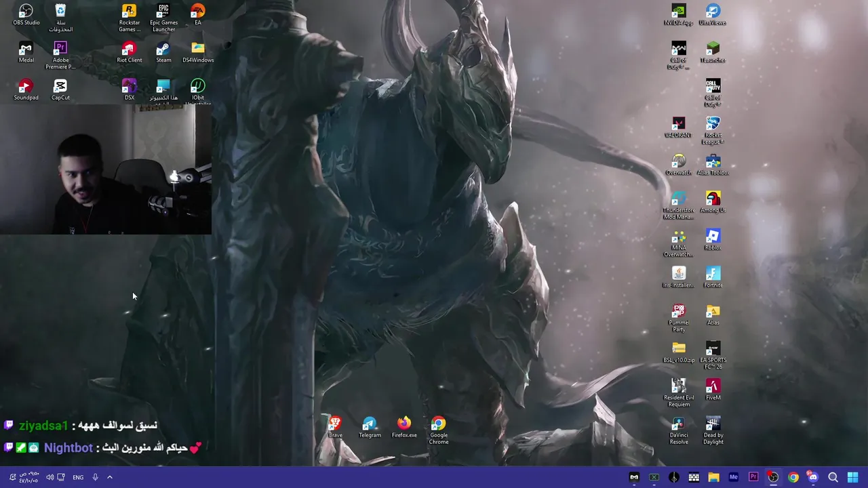Open the notification bell in the tray
This screenshot has width=868, height=488.
12,477
